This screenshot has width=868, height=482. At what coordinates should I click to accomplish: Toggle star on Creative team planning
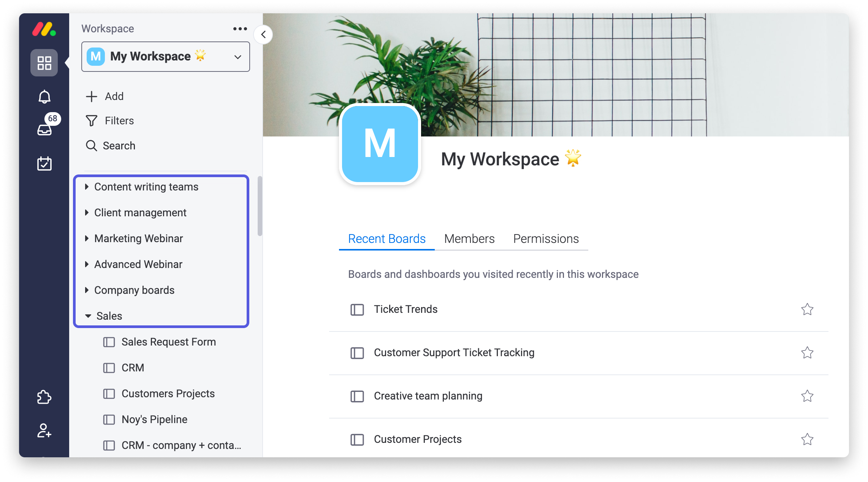pyautogui.click(x=807, y=396)
